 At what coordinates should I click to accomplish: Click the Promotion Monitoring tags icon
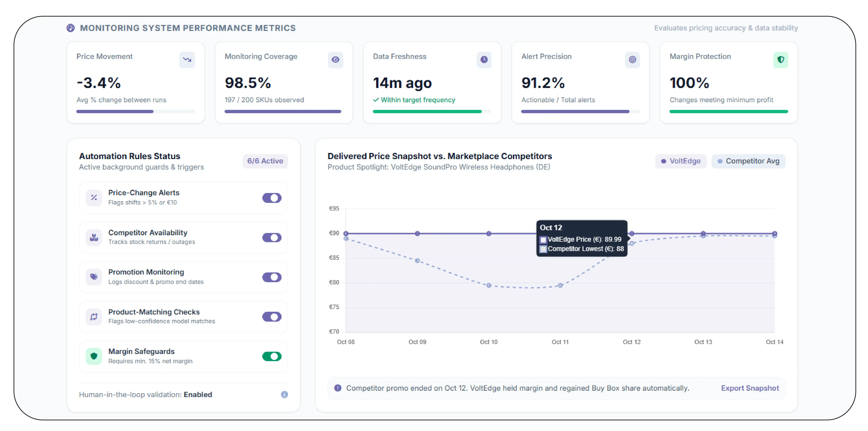pos(94,277)
